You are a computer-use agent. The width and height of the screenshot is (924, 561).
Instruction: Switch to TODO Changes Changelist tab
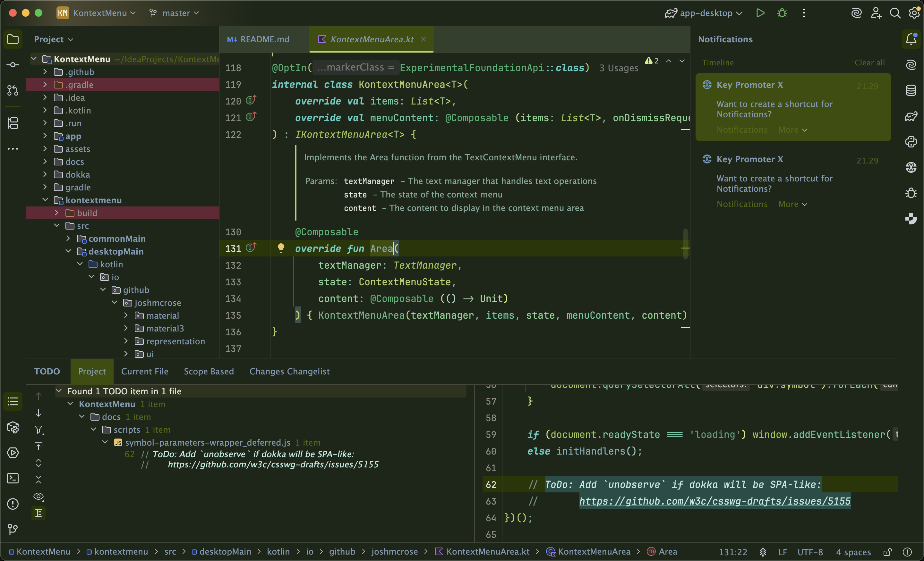click(289, 371)
